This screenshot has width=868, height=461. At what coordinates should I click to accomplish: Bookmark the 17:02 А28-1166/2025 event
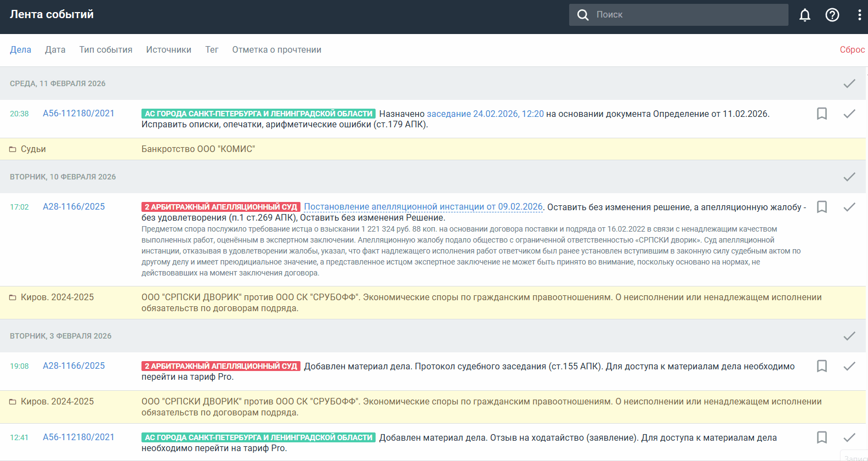click(821, 207)
